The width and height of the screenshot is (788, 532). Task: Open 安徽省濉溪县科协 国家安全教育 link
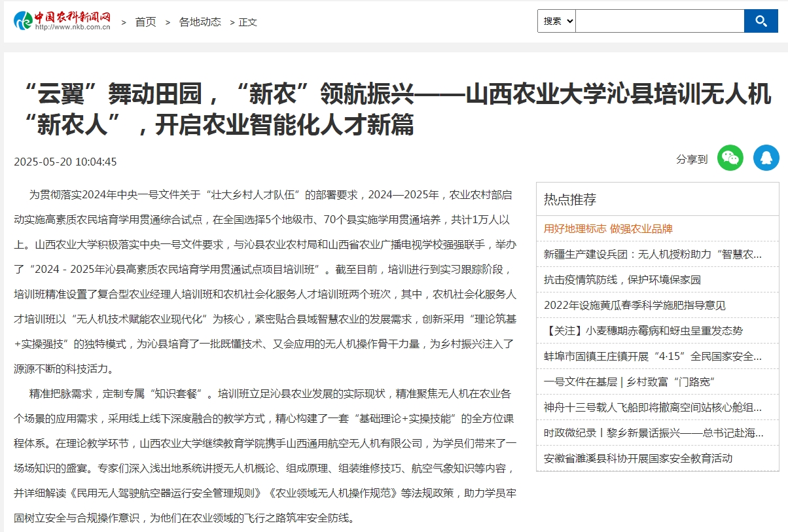coord(638,458)
